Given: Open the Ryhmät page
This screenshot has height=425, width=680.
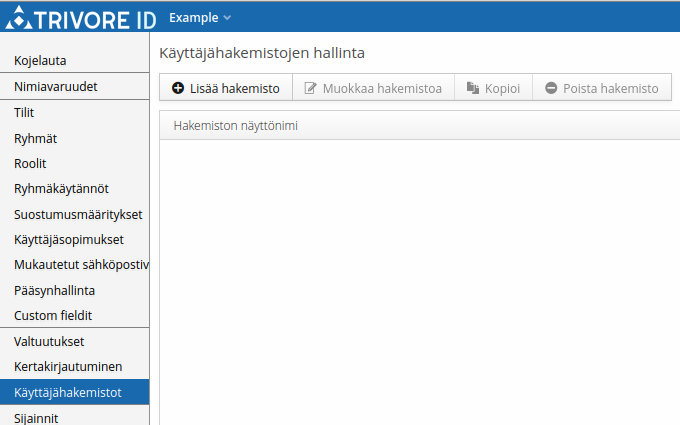Looking at the screenshot, I should click(x=35, y=139).
